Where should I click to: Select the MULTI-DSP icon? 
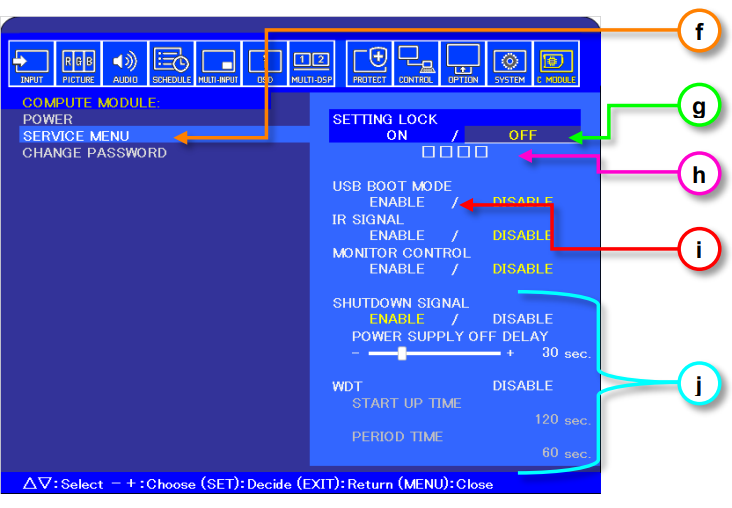312,64
